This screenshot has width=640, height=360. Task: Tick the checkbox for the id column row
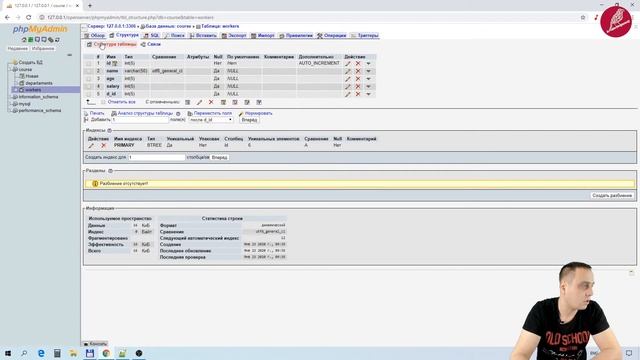[89, 63]
